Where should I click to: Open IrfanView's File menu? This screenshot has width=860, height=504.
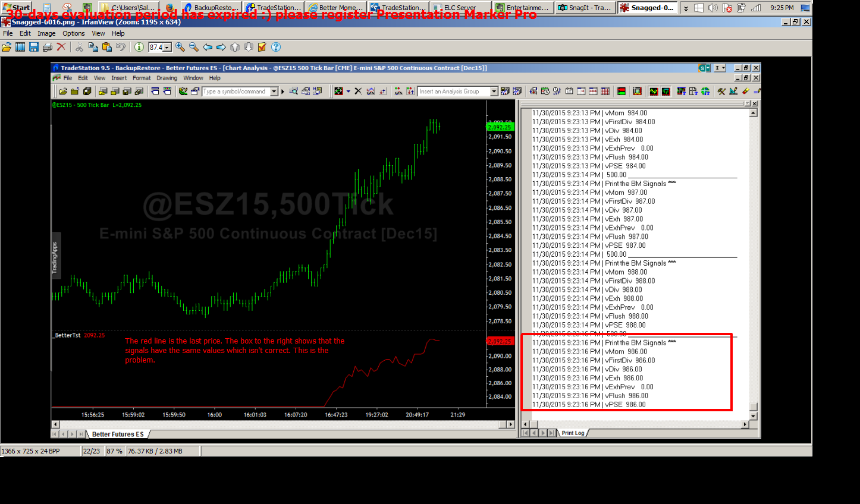(8, 33)
